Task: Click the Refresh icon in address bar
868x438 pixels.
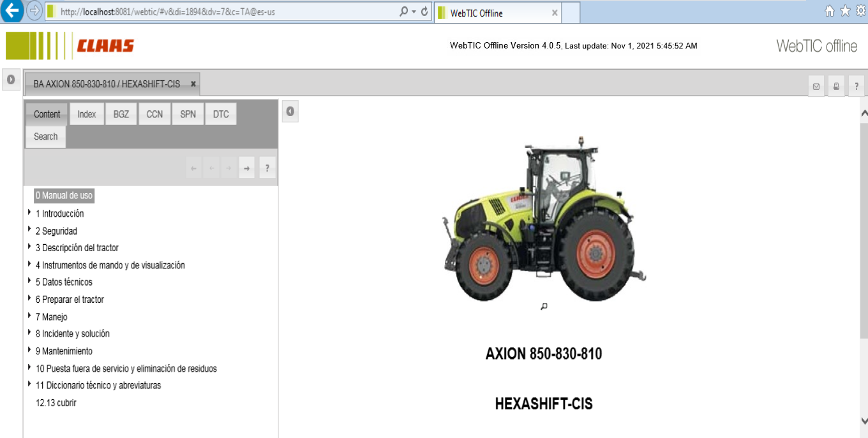Action: pos(424,11)
